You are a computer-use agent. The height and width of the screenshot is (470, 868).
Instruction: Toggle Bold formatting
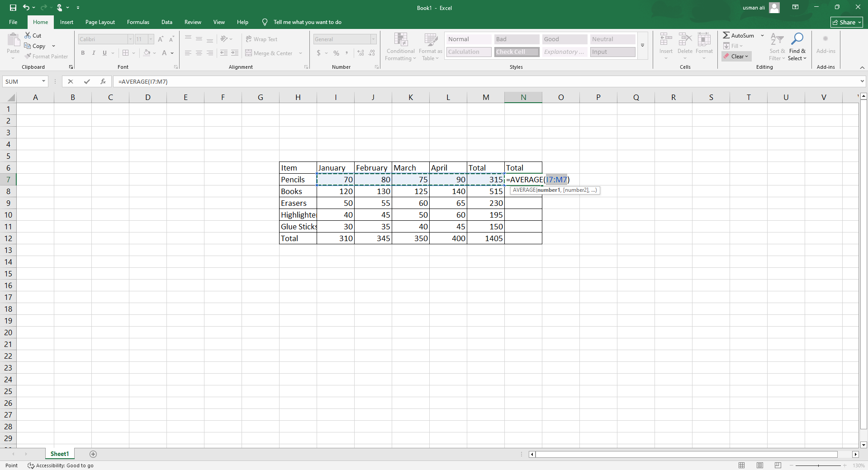[83, 53]
